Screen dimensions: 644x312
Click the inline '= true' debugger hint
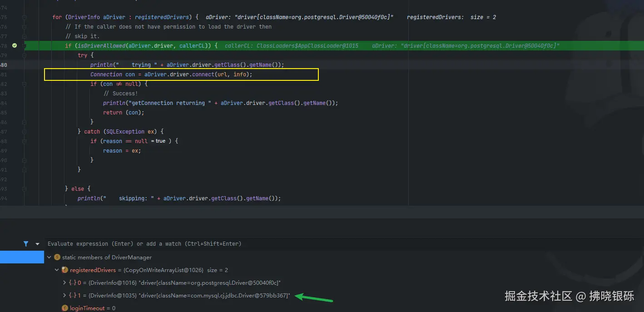pos(158,141)
